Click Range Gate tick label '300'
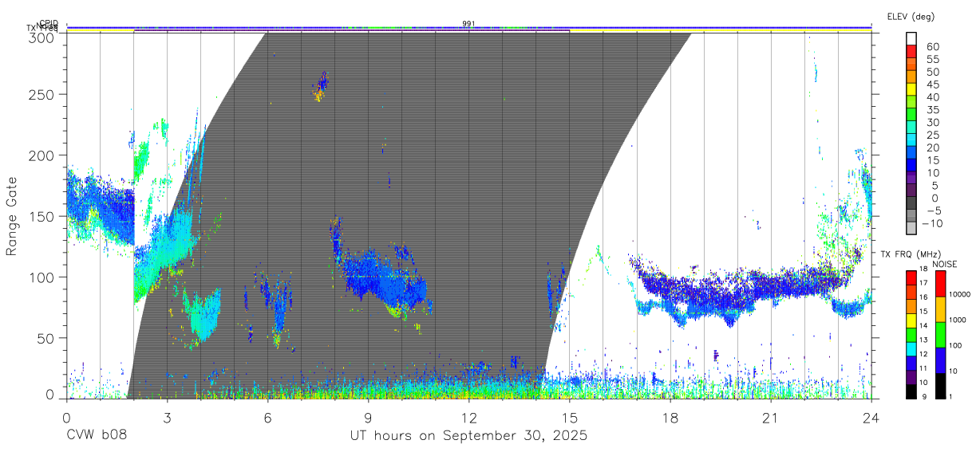 41,37
